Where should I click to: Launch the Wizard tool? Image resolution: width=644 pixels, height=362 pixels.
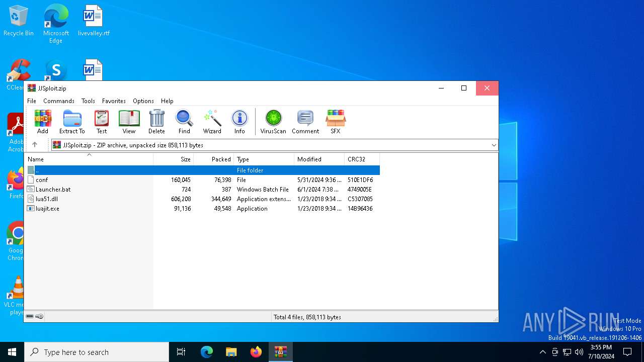tap(212, 122)
